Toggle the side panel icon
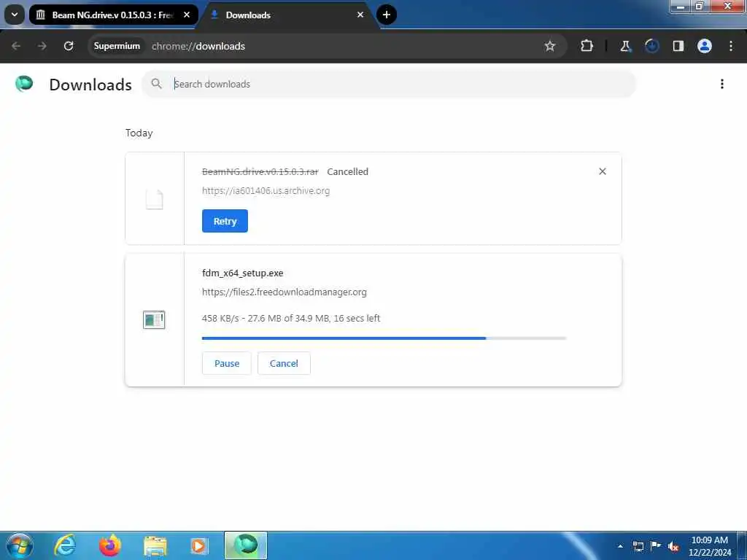 coord(678,46)
